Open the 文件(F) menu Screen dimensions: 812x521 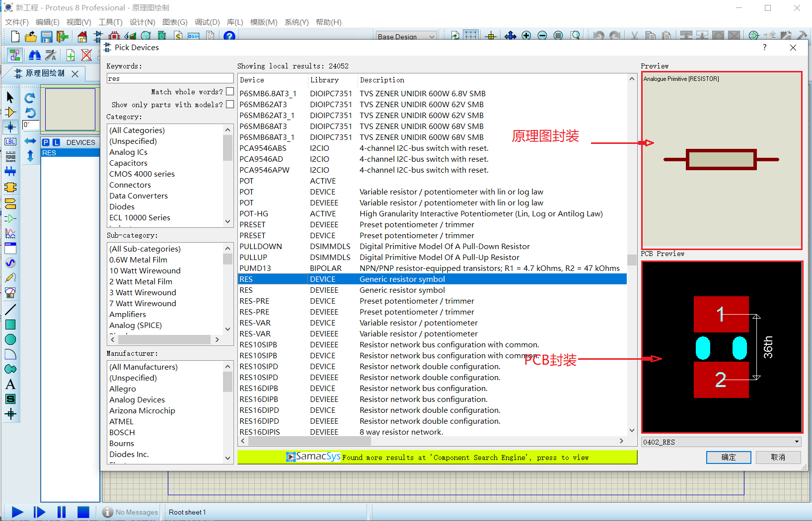[x=17, y=22]
